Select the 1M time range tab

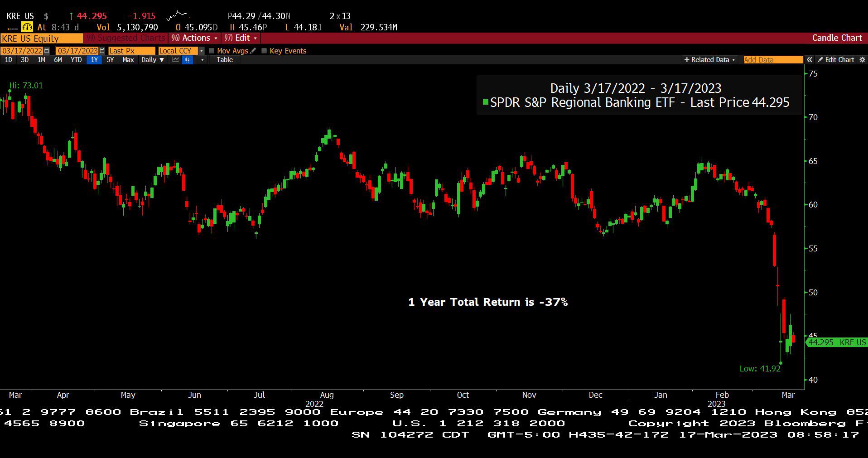(x=41, y=60)
